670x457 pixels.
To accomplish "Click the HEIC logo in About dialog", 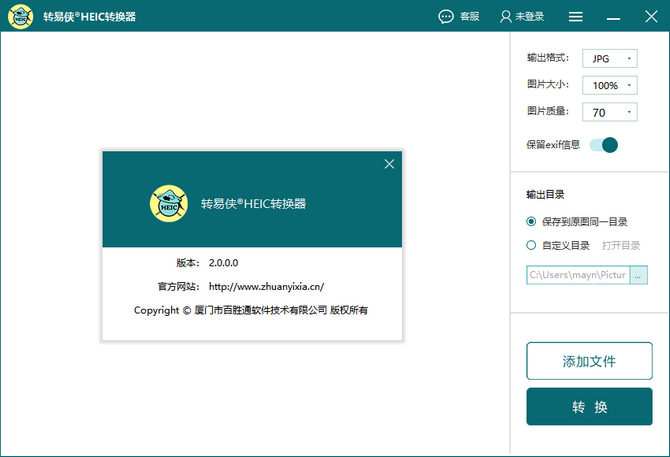I will 169,203.
